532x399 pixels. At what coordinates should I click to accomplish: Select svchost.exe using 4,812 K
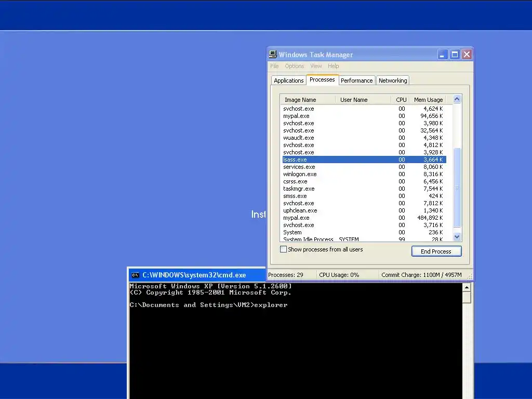(364, 145)
